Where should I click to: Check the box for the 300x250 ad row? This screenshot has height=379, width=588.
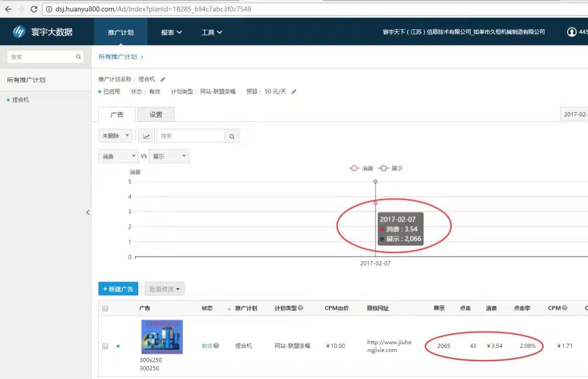click(x=105, y=346)
